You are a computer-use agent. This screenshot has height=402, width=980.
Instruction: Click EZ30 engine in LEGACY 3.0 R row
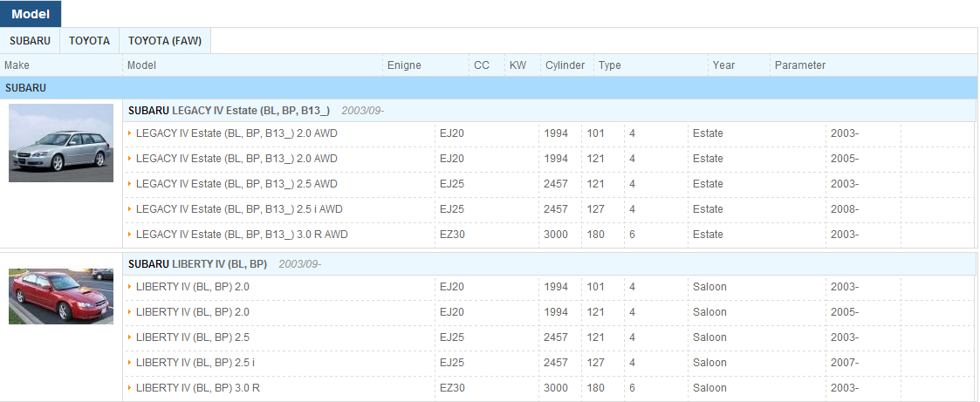(452, 235)
